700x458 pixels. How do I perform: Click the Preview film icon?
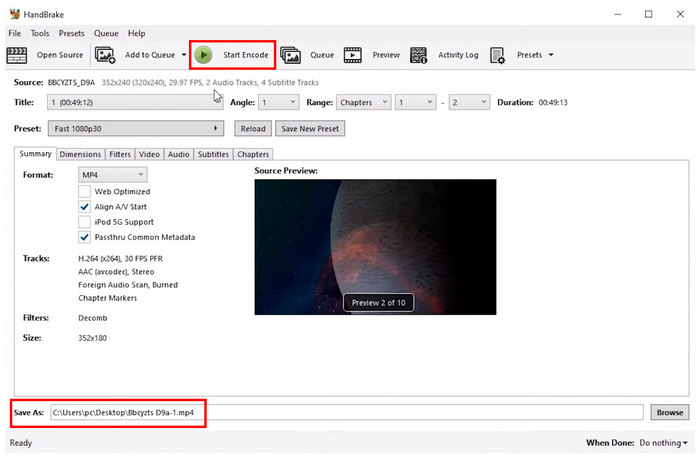[x=353, y=55]
